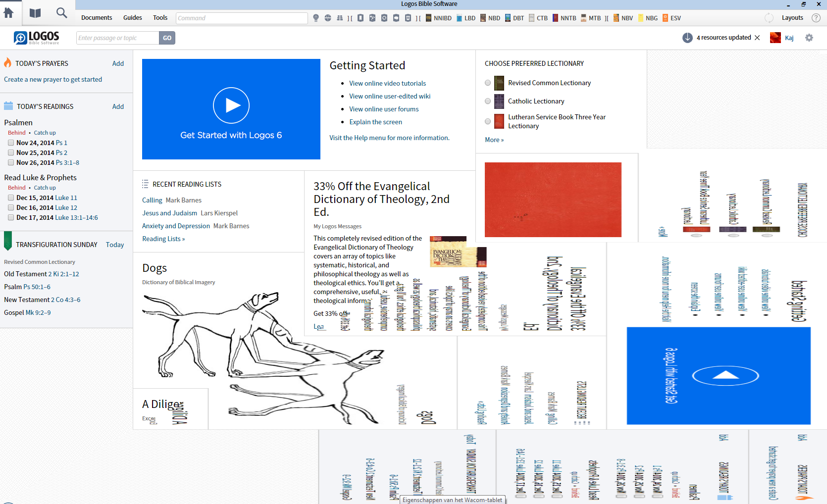This screenshot has height=504, width=827.
Task: Play the Get Started with Logos 6 video
Action: 231,105
